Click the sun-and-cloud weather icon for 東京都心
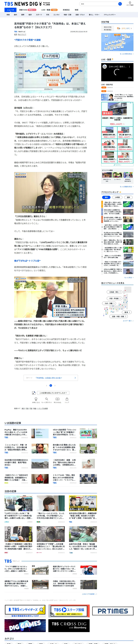Viewport: 138px width, 644px height. click(x=118, y=29)
